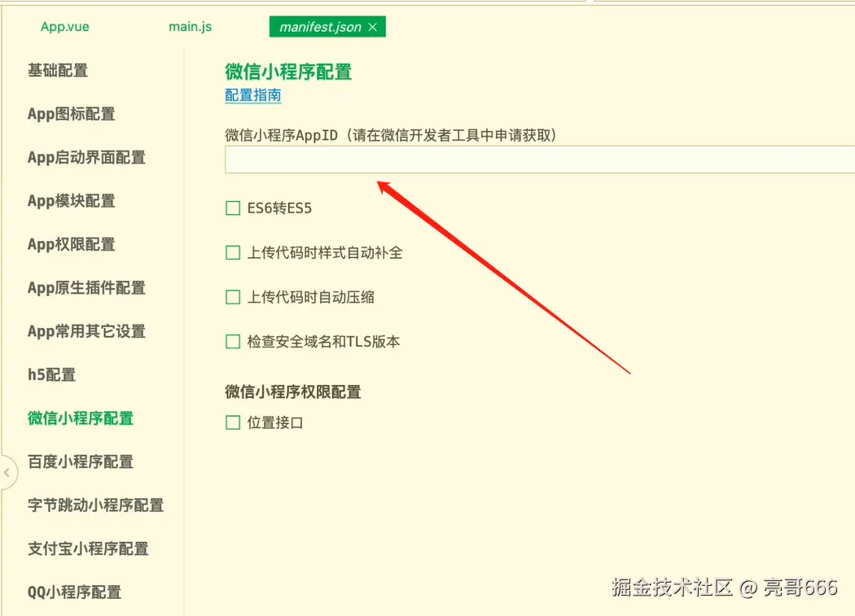Select App启动界面配置 in sidebar
Image resolution: width=855 pixels, height=616 pixels.
coord(86,158)
